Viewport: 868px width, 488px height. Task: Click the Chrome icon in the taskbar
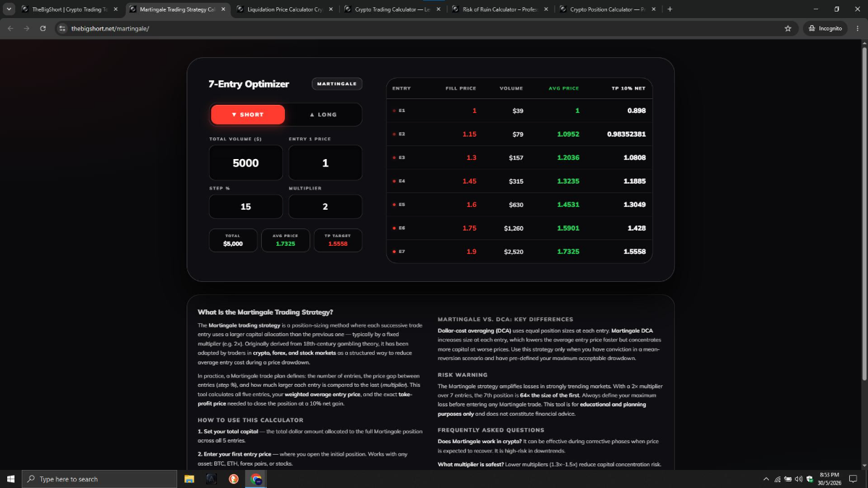[x=255, y=479]
